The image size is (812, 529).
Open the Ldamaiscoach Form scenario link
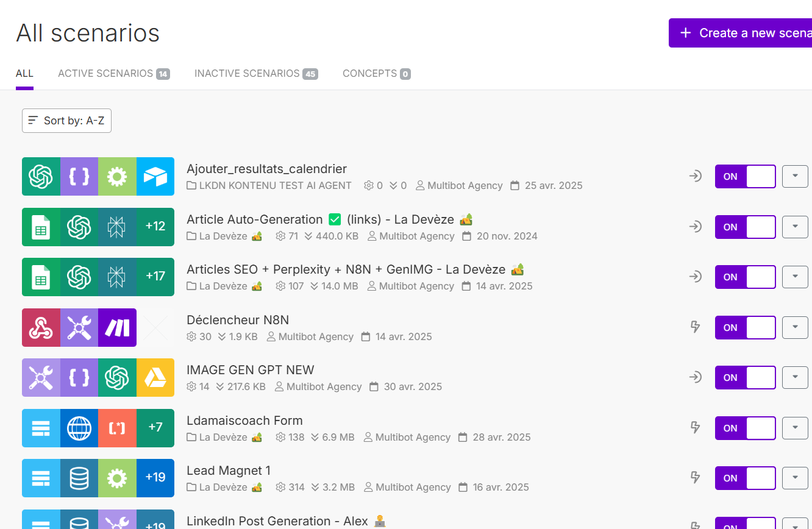[244, 421]
